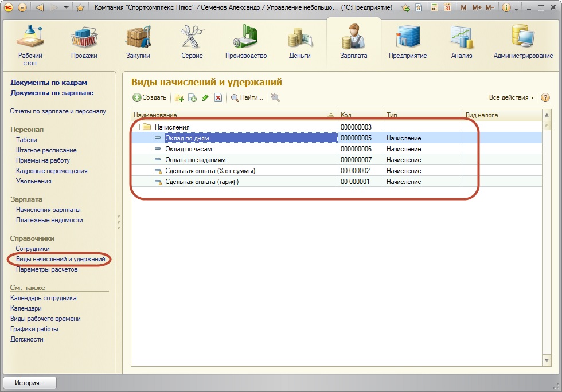Select Сдельная оплата (% от суммы) row
562x392 pixels.
336,171
